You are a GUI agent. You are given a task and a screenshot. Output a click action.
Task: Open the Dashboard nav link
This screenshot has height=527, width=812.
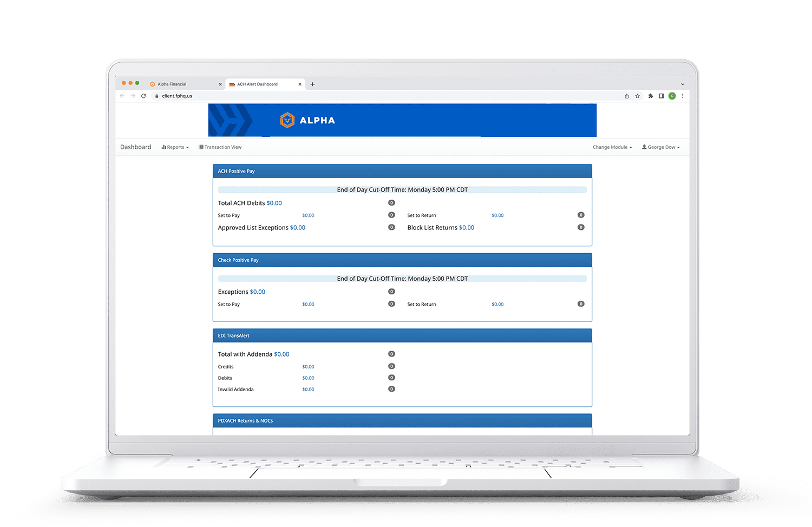coord(136,147)
